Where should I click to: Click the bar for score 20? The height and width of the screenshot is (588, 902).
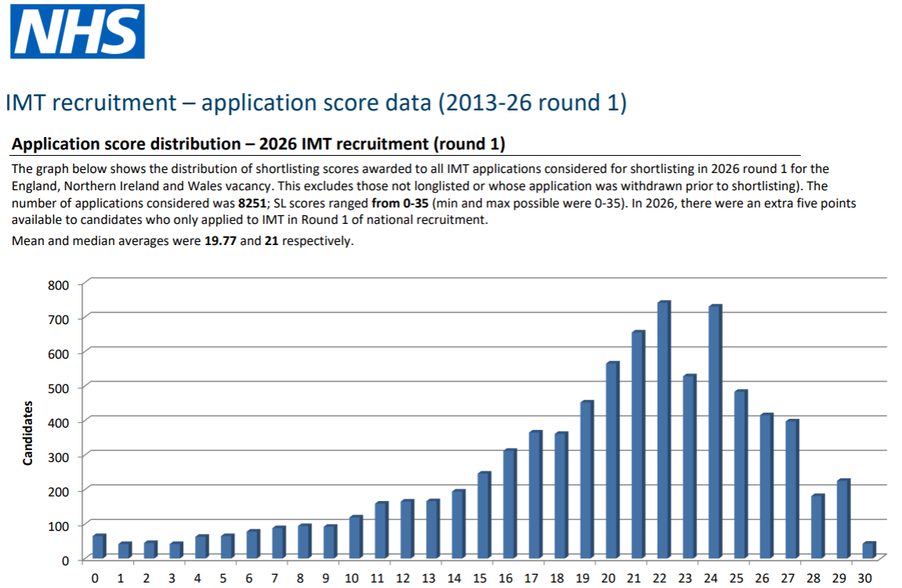tap(612, 460)
